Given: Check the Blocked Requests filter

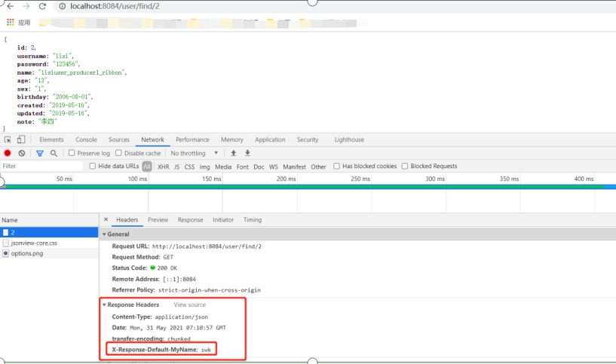Looking at the screenshot, I should [405, 166].
